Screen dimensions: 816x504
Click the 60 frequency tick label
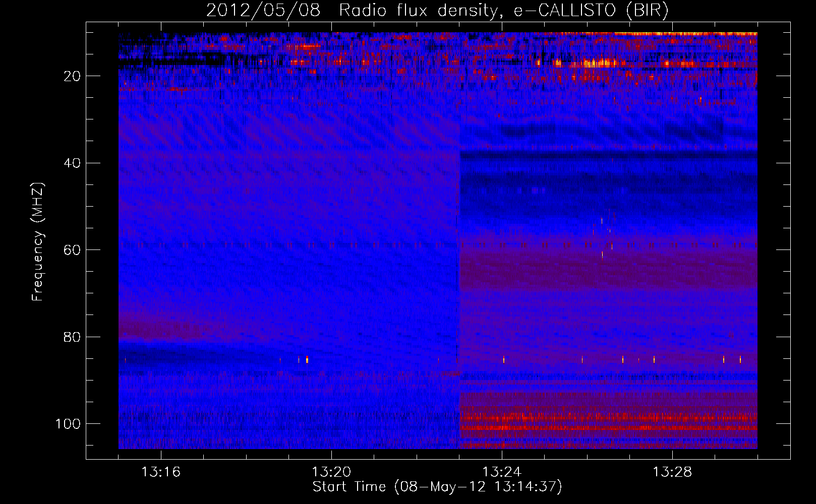(x=73, y=250)
